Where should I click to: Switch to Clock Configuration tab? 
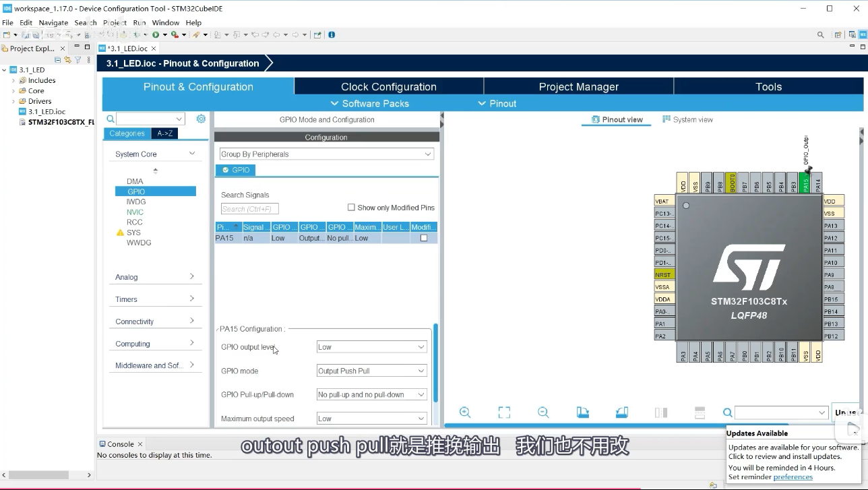(389, 86)
